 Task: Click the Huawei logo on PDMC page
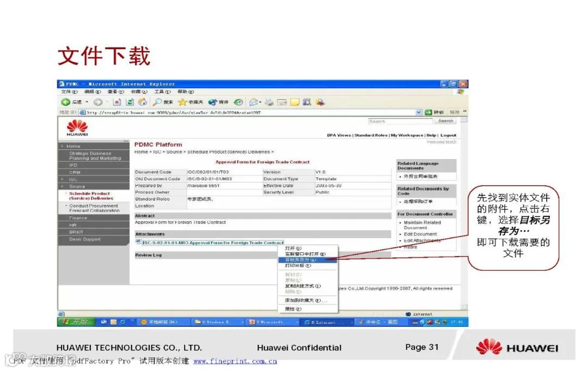[x=77, y=128]
